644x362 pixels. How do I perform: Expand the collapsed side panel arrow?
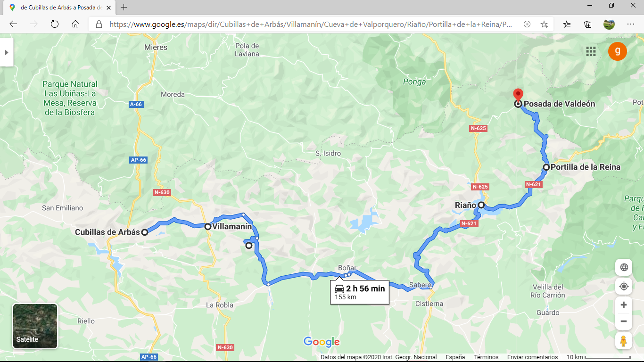pos(7,52)
